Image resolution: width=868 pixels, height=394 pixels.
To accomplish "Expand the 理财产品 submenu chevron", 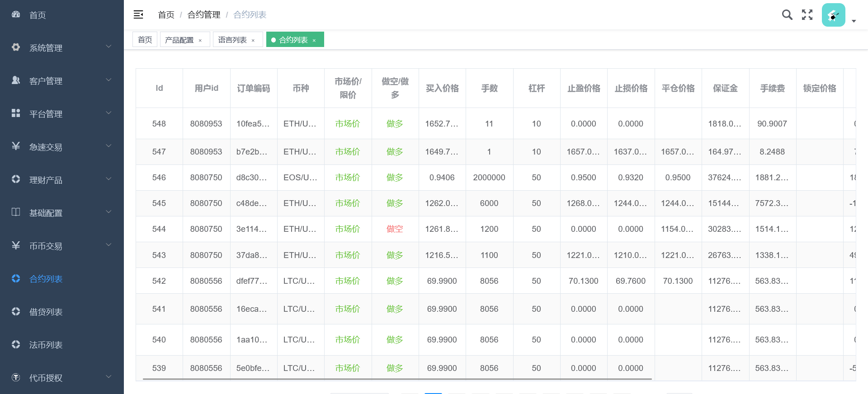I will [x=108, y=179].
